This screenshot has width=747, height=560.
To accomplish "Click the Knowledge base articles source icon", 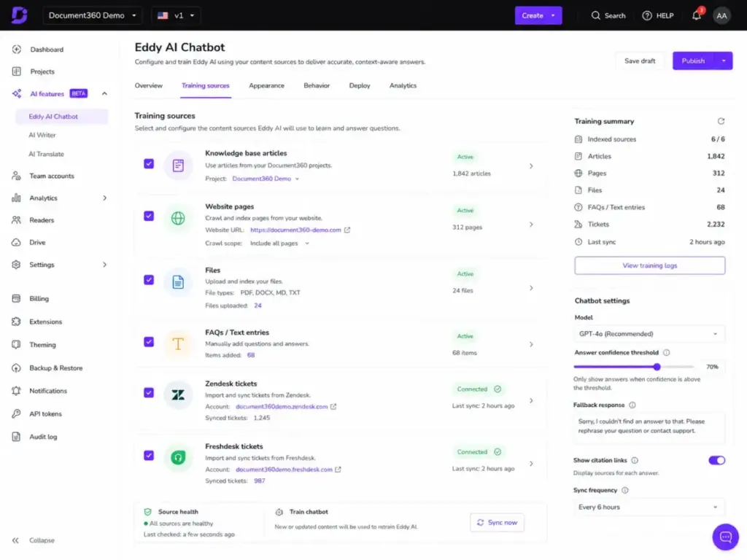I will coord(178,166).
